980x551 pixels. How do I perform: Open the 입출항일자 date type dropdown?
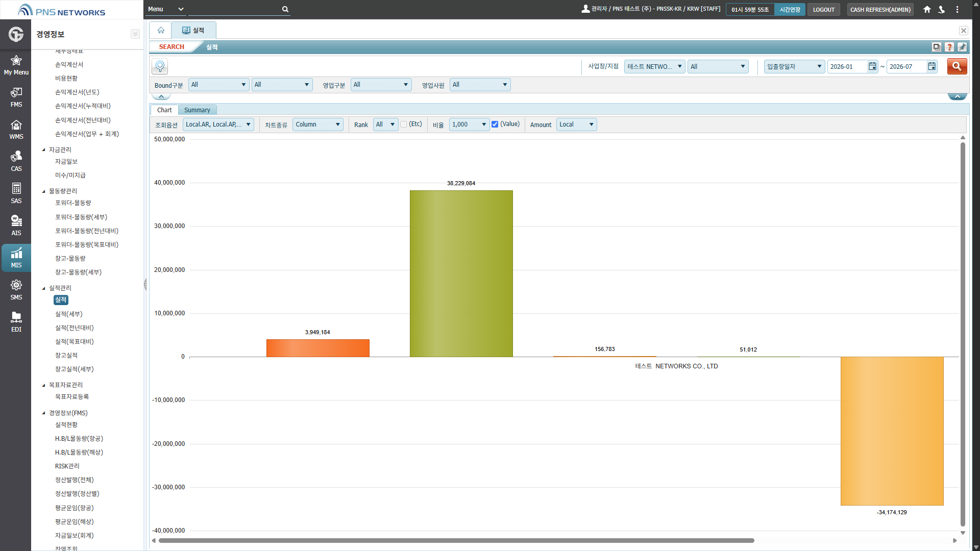click(794, 66)
